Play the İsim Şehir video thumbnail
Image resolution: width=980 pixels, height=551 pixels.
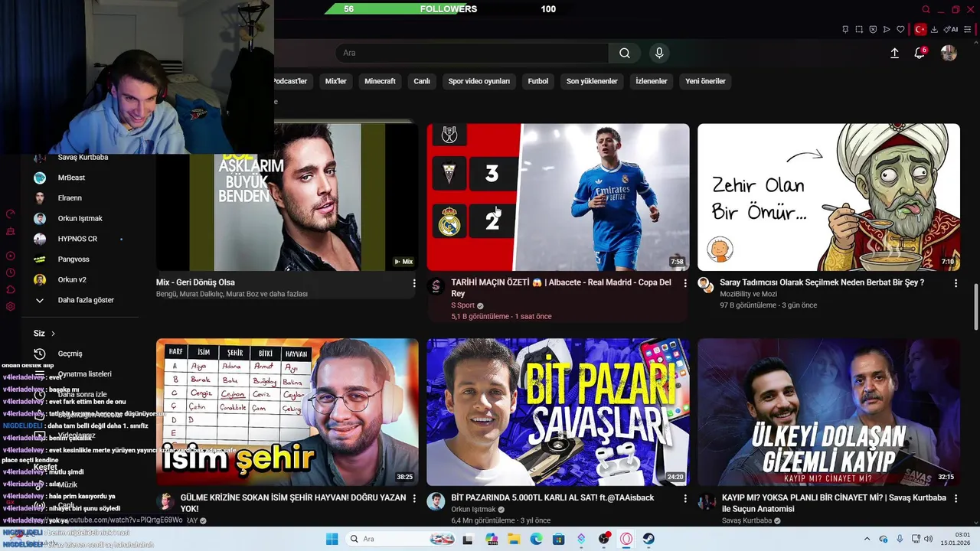point(287,412)
